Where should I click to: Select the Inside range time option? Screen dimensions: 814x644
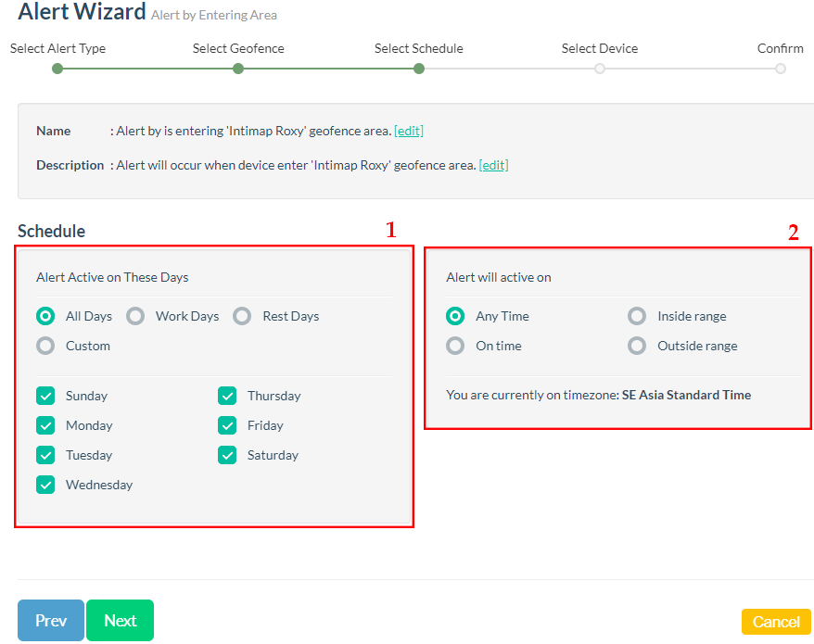[637, 316]
